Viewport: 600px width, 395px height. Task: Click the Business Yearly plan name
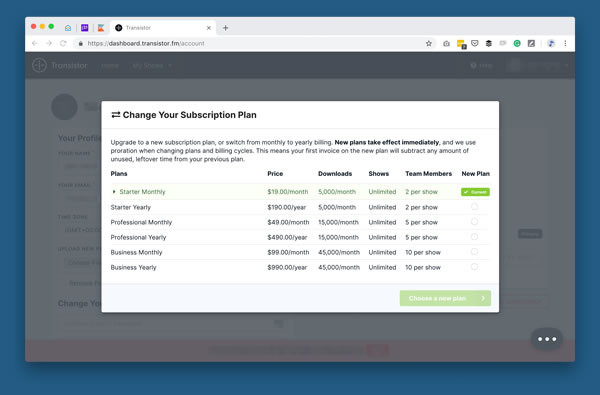[x=134, y=268]
